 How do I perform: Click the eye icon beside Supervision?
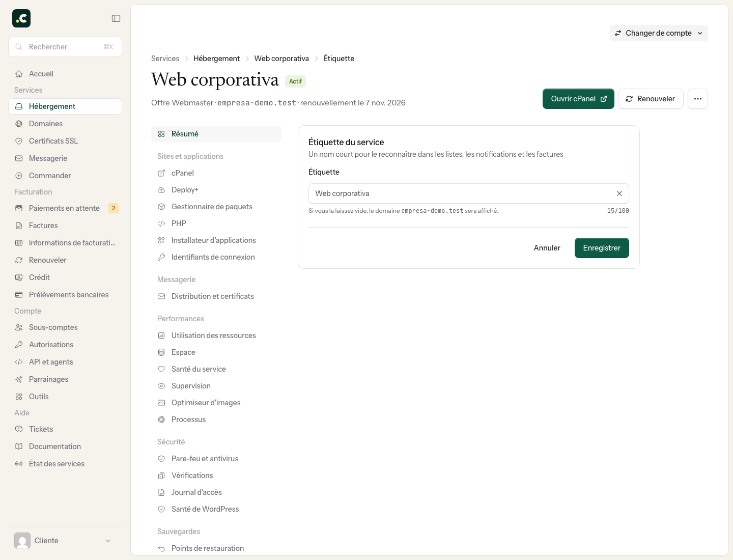click(161, 386)
